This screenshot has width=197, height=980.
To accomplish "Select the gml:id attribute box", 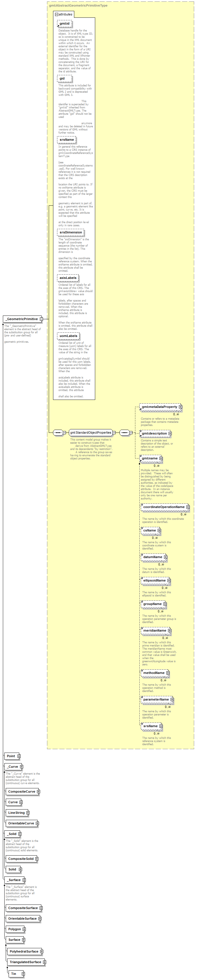I will (65, 23).
